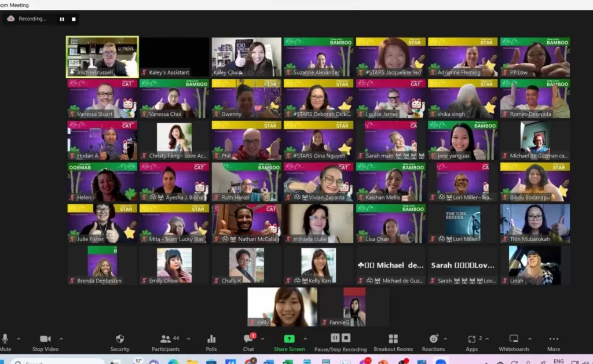Pause the recording in the top-left indicator
The image size is (593, 364).
62,19
